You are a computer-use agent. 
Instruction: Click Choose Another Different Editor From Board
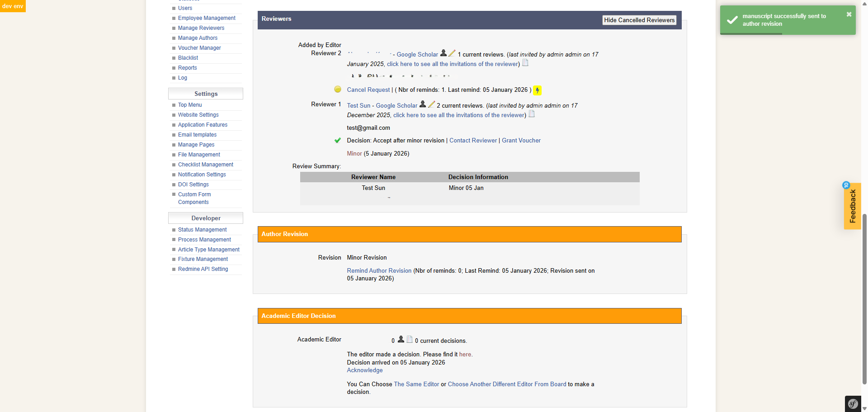tap(507, 384)
